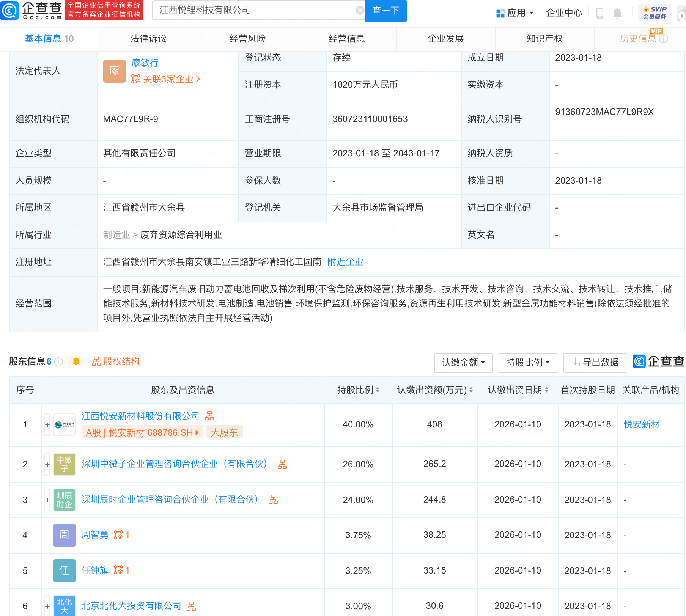
Task: Open the 认缴金额 filter dropdown
Action: click(463, 363)
